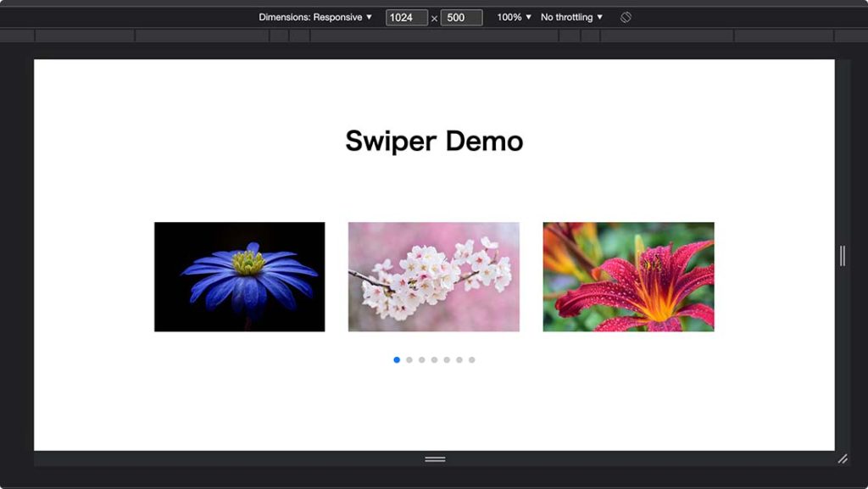Image resolution: width=868 pixels, height=489 pixels.
Task: Click the viewport width input showing 1024
Action: click(x=407, y=17)
